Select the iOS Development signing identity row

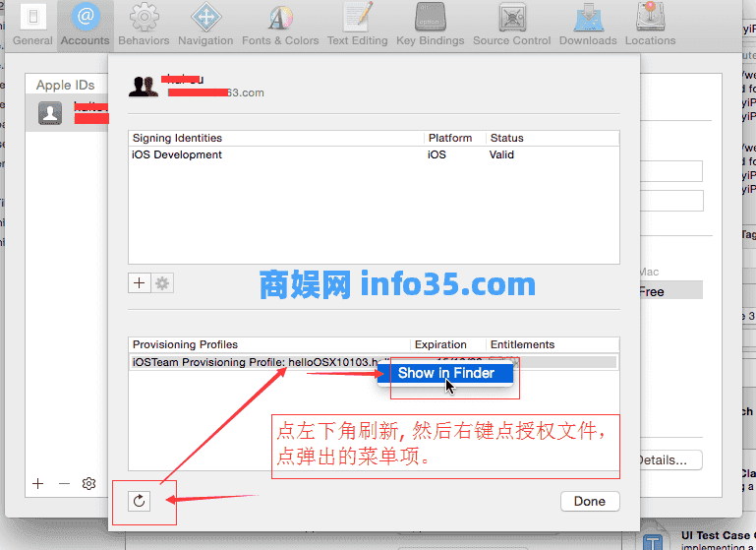(374, 154)
